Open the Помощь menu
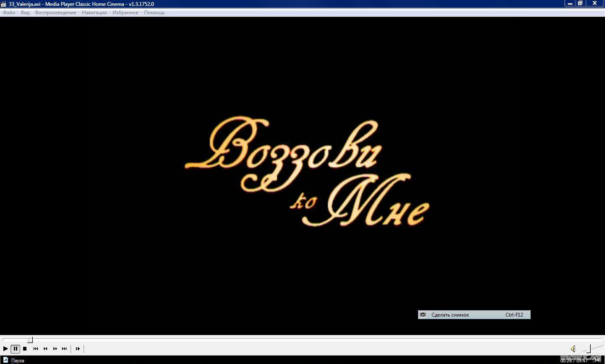Image resolution: width=605 pixels, height=364 pixels. point(154,13)
